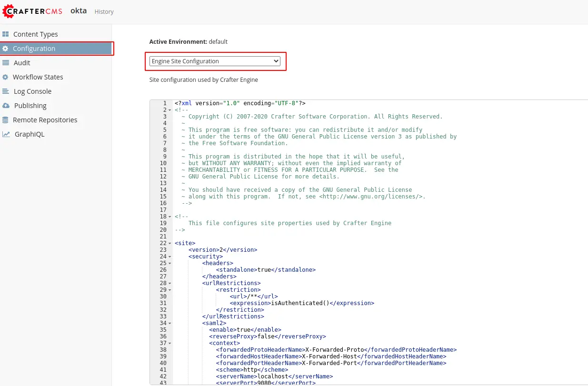Select the Audit menu item
The width and height of the screenshot is (588, 386).
(x=22, y=63)
